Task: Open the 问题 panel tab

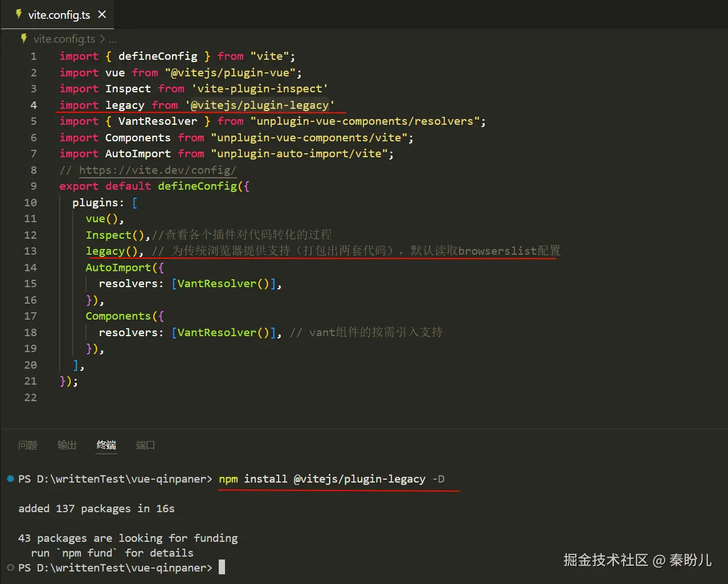Action: tap(27, 445)
